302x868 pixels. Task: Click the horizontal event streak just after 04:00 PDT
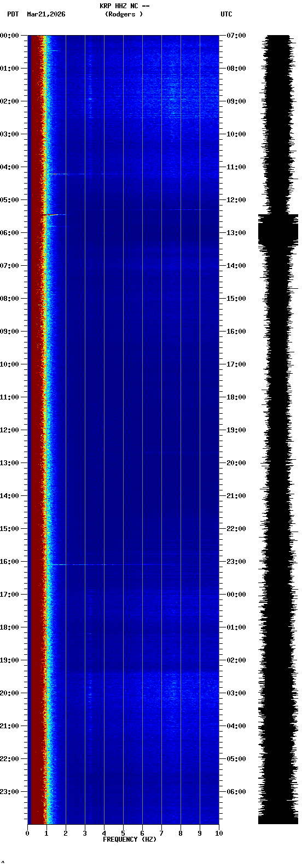point(82,174)
